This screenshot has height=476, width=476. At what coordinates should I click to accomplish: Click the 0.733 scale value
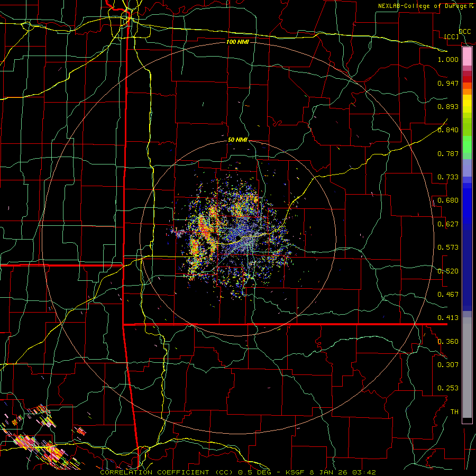(448, 177)
